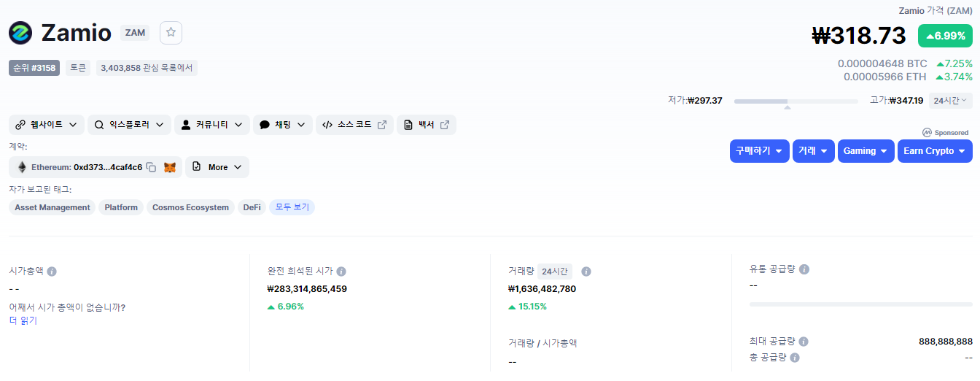Image resolution: width=980 pixels, height=381 pixels.
Task: Click the 더 읽기 link
Action: click(x=23, y=320)
